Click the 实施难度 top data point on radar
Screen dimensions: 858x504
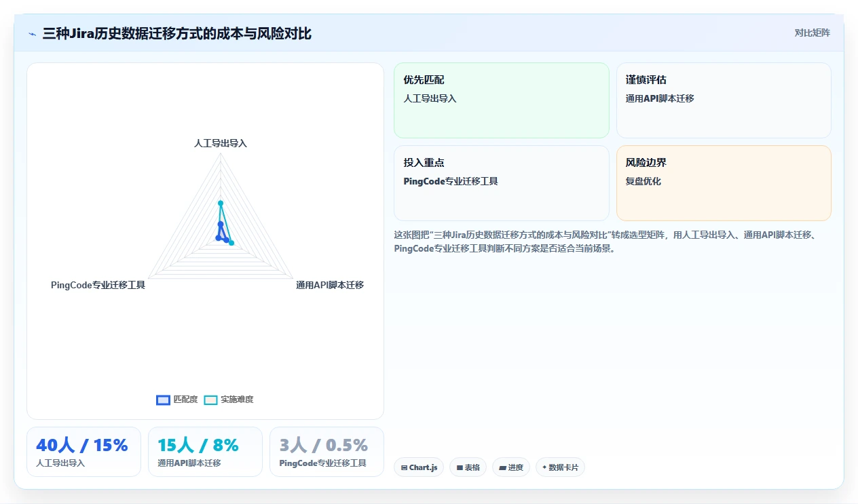221,203
